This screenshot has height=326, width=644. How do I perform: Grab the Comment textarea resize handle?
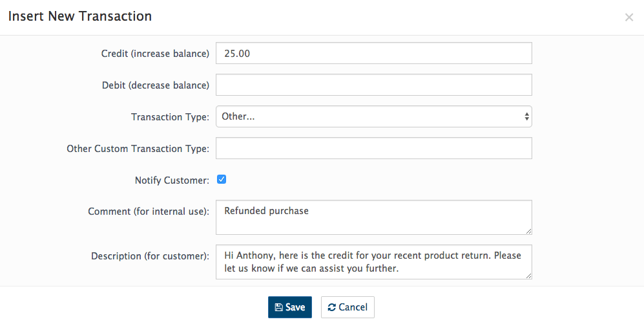coord(528,231)
